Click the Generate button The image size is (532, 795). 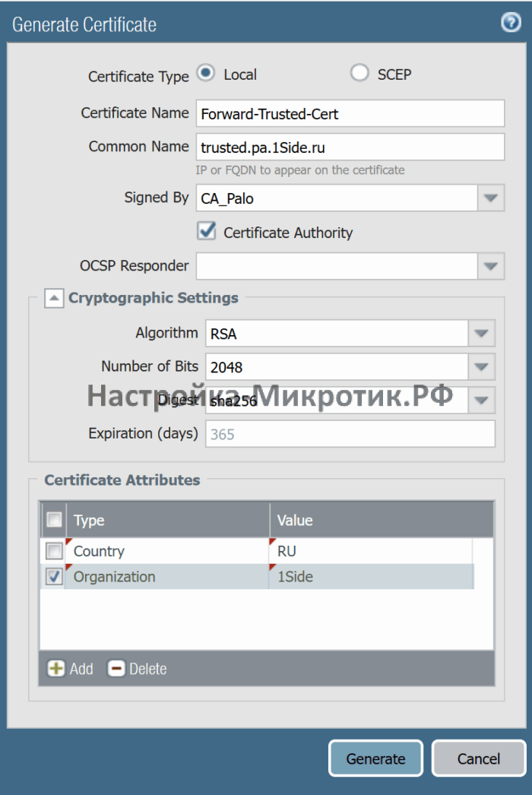click(x=375, y=759)
